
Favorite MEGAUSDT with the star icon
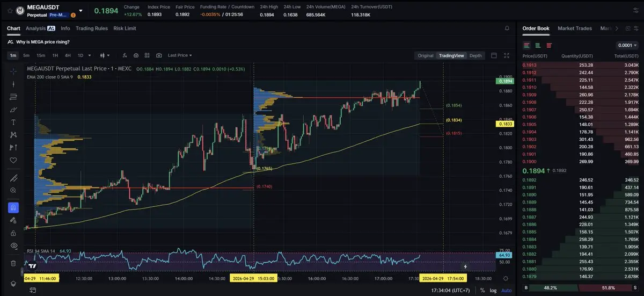(10, 10)
